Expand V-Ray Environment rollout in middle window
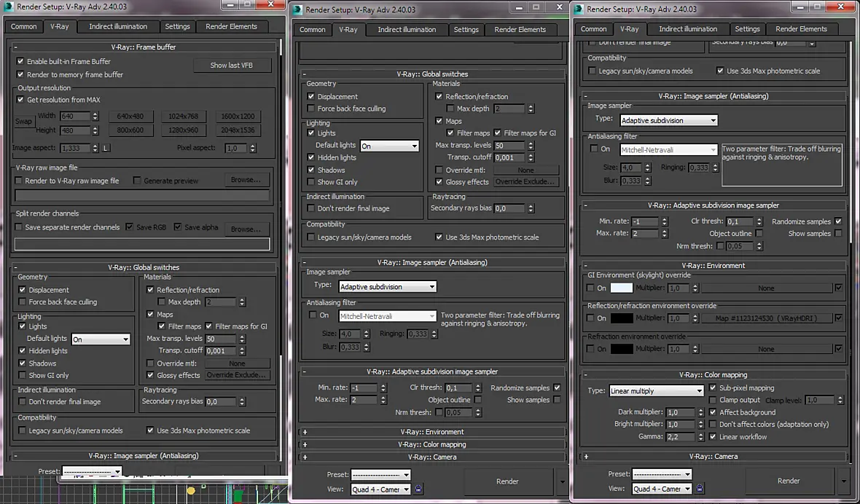The height and width of the screenshot is (504, 860). (432, 432)
